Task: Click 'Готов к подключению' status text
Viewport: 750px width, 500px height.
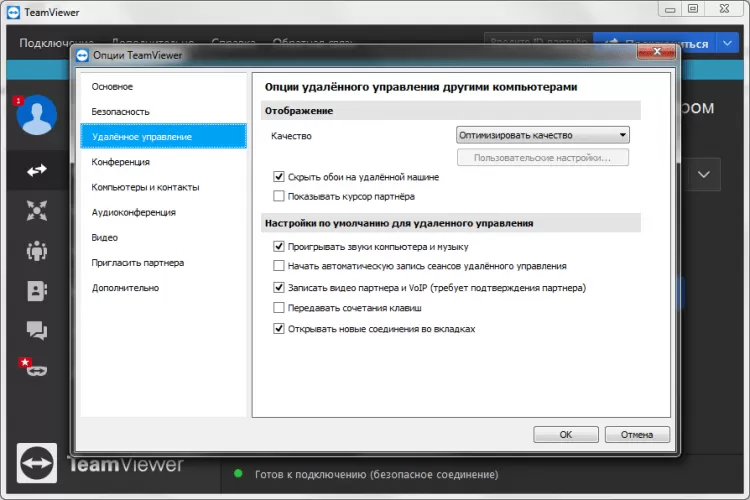Action: click(x=376, y=474)
